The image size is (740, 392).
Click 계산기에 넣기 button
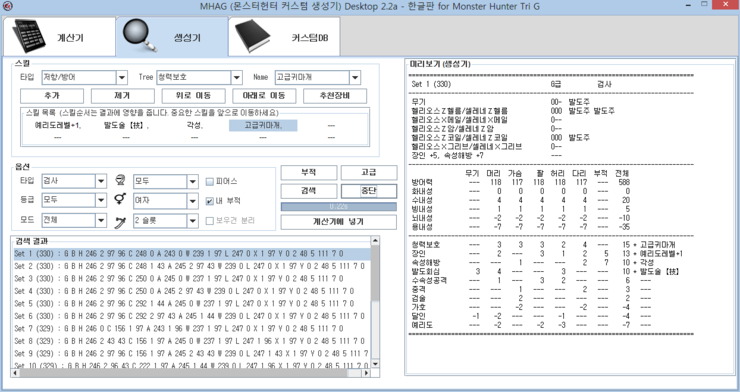coord(339,222)
